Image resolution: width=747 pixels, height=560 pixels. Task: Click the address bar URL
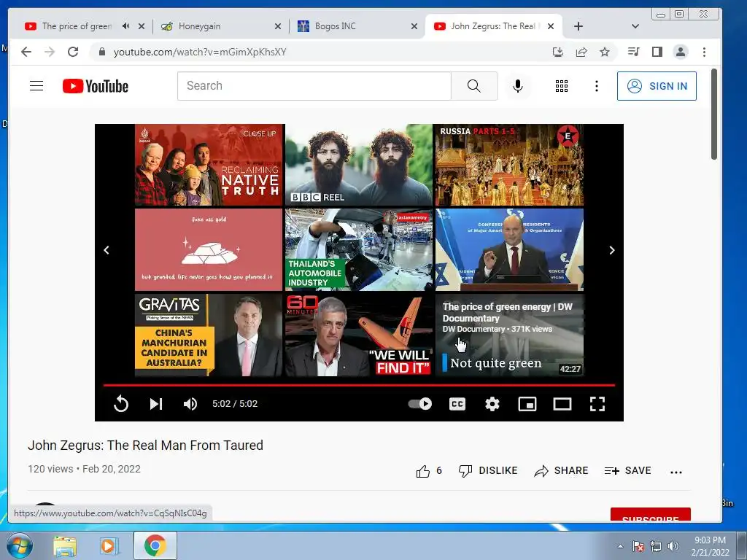click(x=200, y=52)
